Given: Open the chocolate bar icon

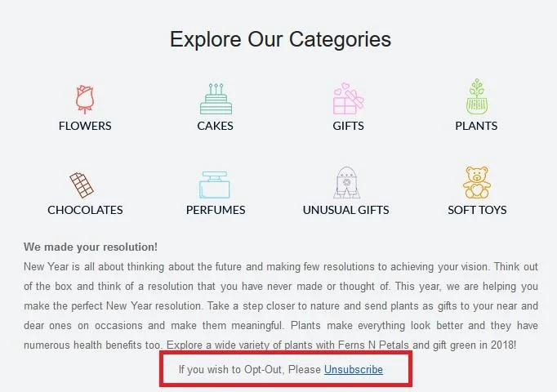Looking at the screenshot, I should [82, 184].
